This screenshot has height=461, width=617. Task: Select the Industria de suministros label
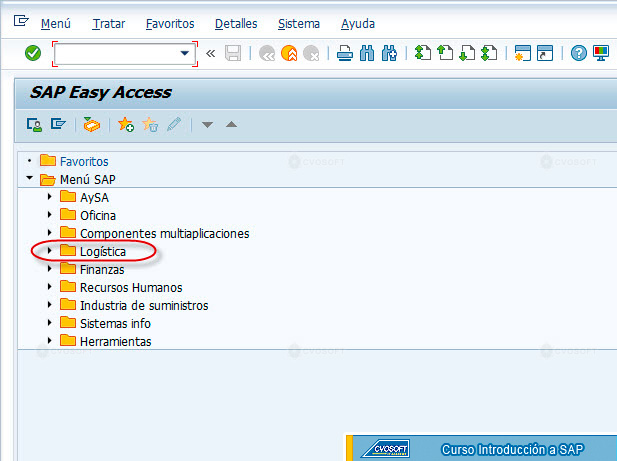point(144,306)
